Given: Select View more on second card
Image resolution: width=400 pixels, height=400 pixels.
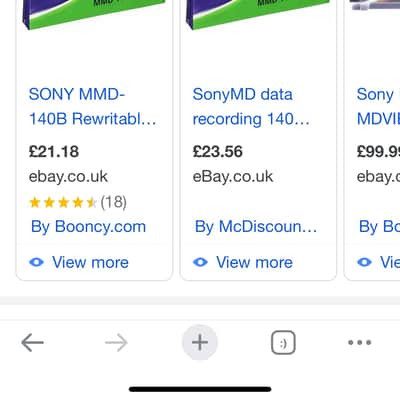Looking at the screenshot, I should [254, 262].
